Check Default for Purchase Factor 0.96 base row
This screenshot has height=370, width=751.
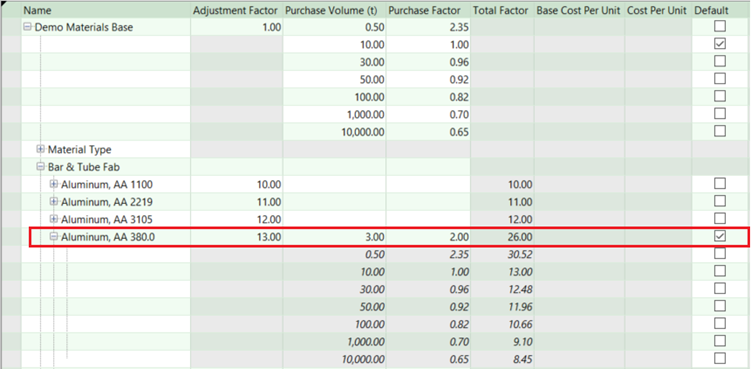[720, 61]
